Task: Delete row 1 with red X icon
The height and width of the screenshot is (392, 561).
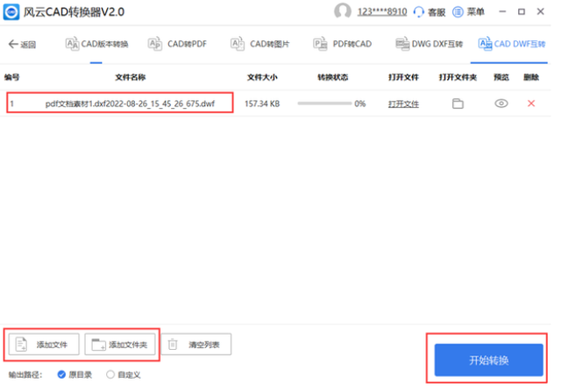Action: (x=531, y=103)
